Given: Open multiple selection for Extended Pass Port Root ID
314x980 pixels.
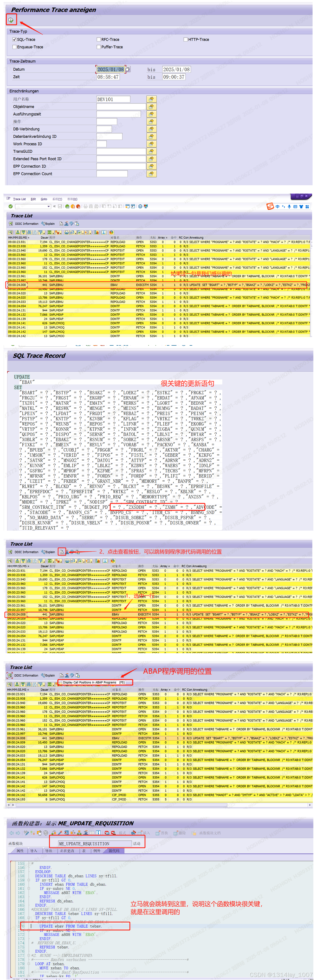Looking at the screenshot, I should click(151, 159).
